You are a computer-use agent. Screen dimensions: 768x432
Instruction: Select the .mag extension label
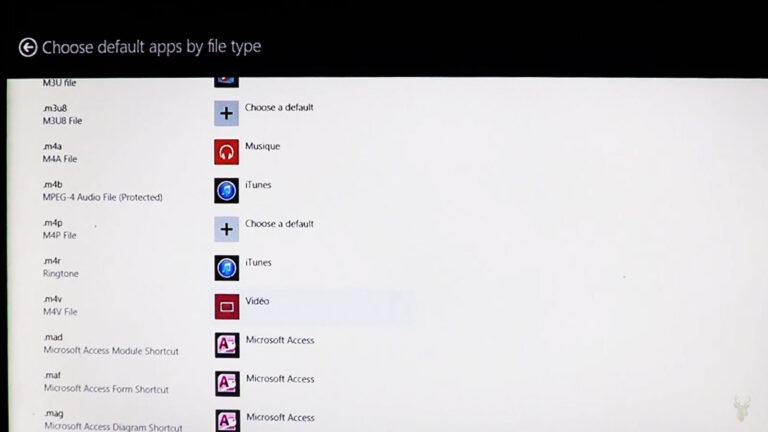(x=54, y=413)
